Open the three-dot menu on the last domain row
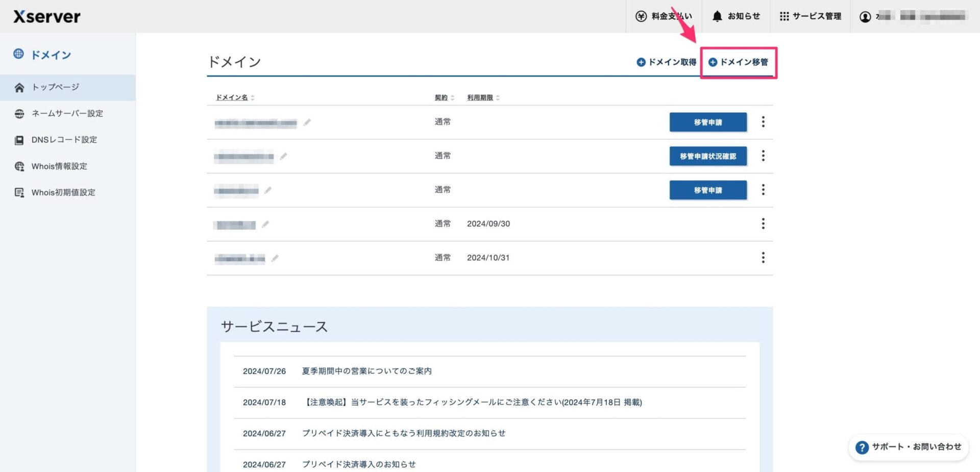 (763, 258)
